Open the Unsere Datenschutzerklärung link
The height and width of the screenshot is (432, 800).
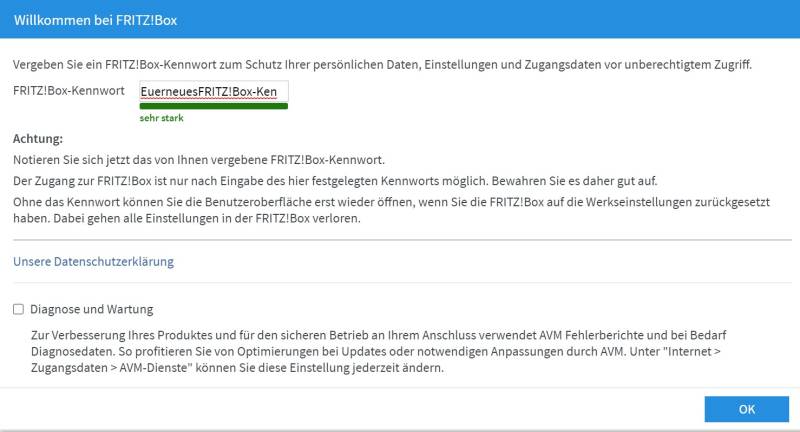click(93, 262)
